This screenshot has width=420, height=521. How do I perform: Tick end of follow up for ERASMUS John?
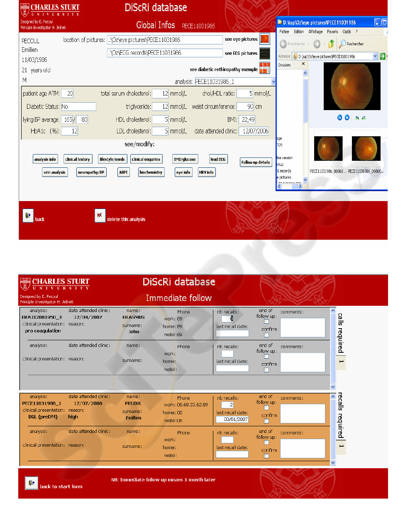266,322
